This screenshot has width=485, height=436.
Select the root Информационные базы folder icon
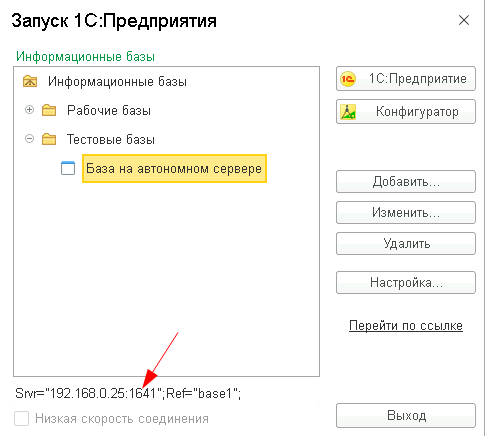(30, 81)
